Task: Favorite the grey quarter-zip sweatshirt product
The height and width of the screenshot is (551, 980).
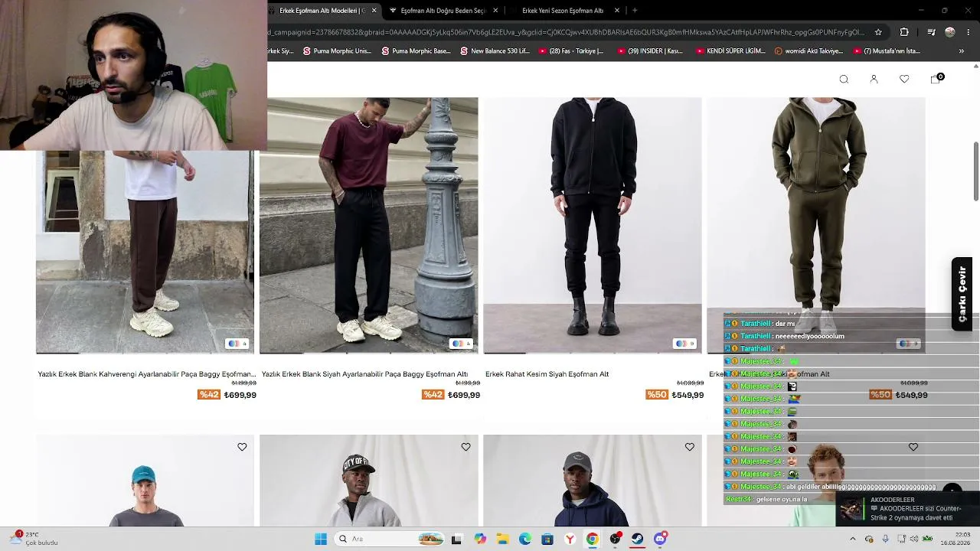Action: (465, 447)
